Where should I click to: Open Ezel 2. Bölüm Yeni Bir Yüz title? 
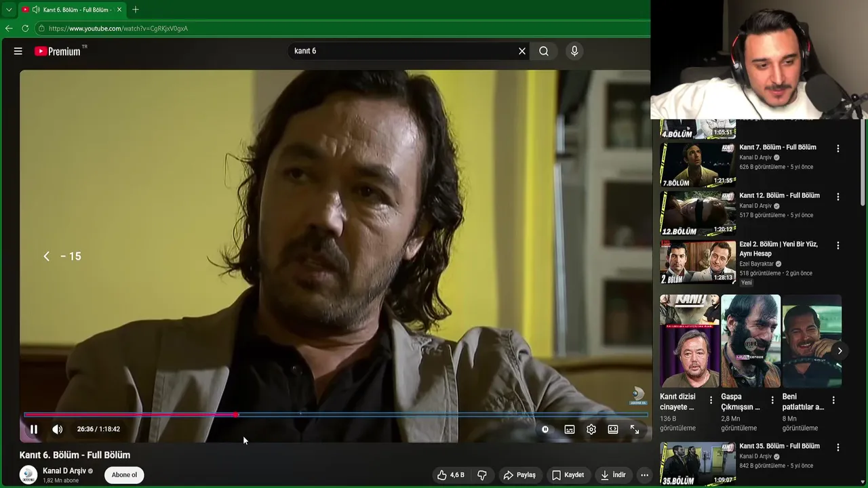coord(778,249)
